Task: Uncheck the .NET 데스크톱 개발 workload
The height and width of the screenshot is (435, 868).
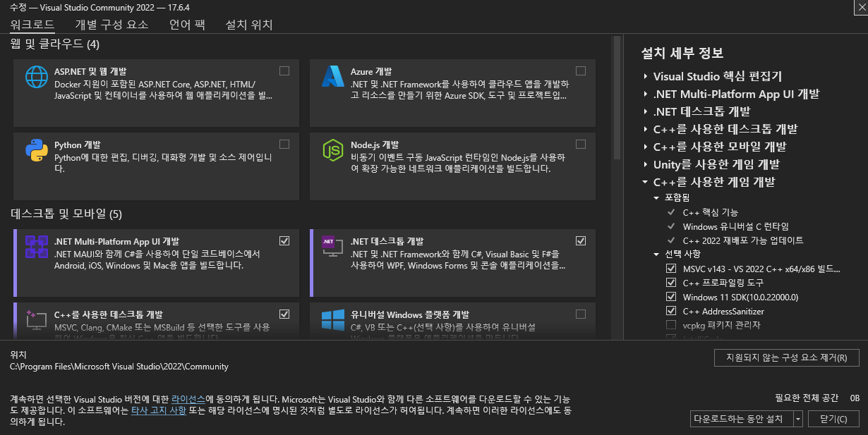Action: 581,240
